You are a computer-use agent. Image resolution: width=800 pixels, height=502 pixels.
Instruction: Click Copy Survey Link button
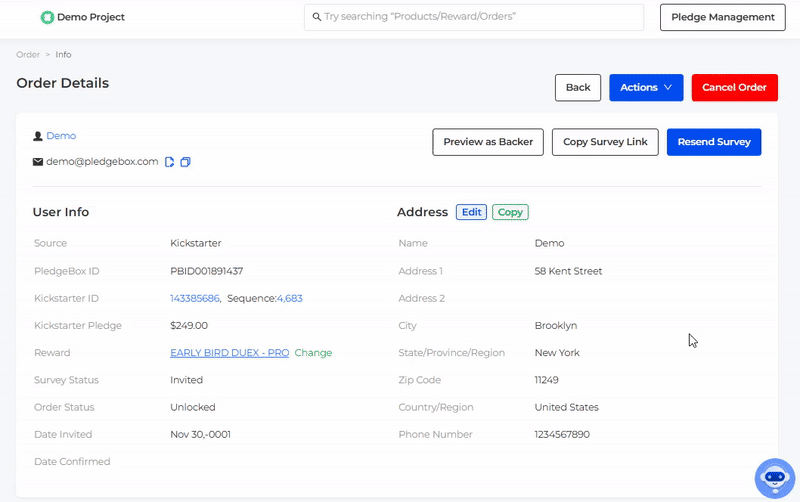tap(605, 142)
